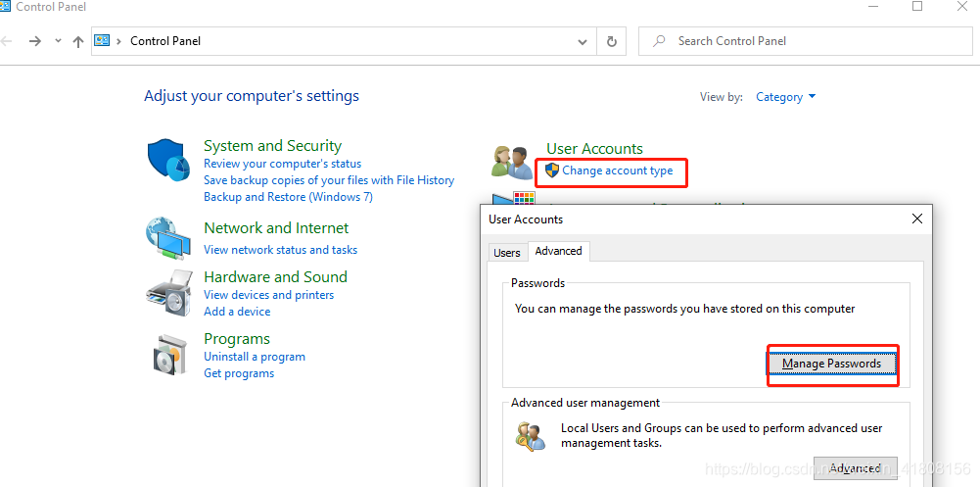The image size is (980, 487).
Task: Click the Local Users and Groups icon
Action: coord(531,436)
